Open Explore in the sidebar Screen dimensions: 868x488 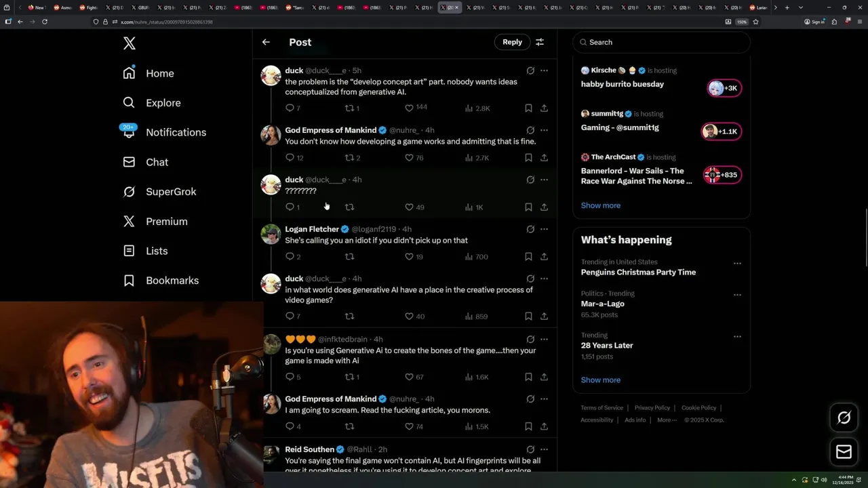point(152,103)
